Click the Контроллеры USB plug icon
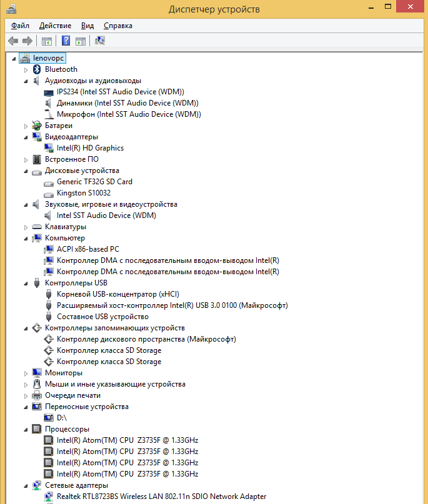The width and height of the screenshot is (428, 504). click(x=37, y=283)
